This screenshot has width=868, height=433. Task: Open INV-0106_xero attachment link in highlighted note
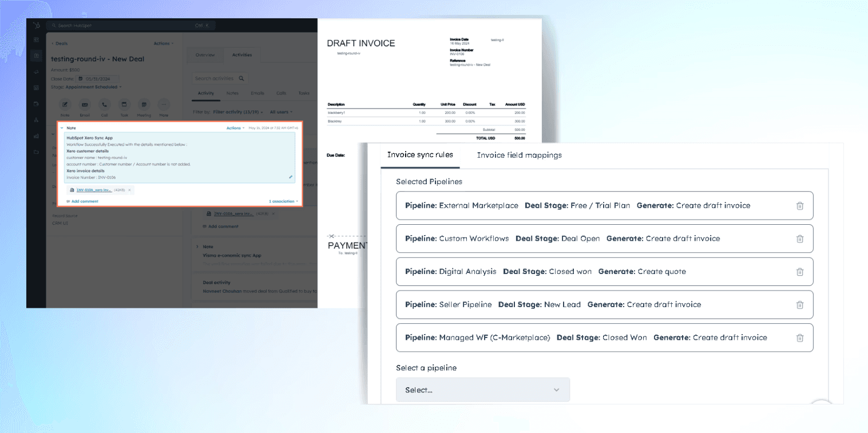tap(93, 190)
